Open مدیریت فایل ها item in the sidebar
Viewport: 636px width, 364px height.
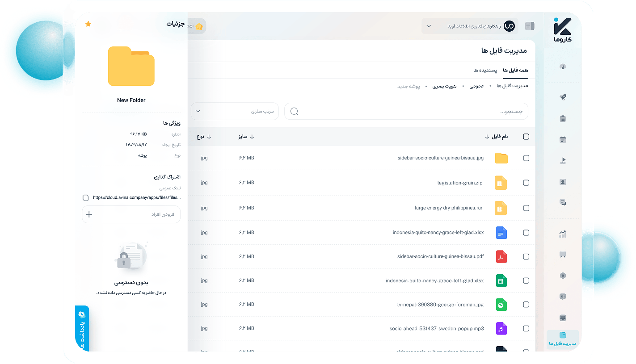[x=563, y=339]
